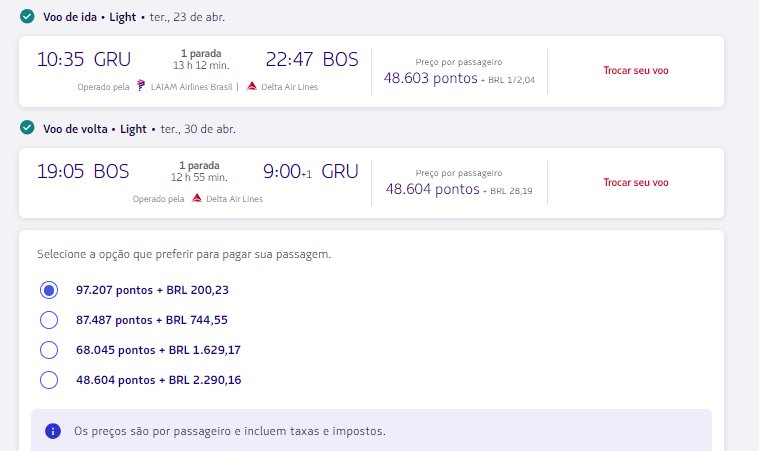Click the LATAM Airlines Brasil logo icon
The image size is (759, 451).
(x=141, y=86)
